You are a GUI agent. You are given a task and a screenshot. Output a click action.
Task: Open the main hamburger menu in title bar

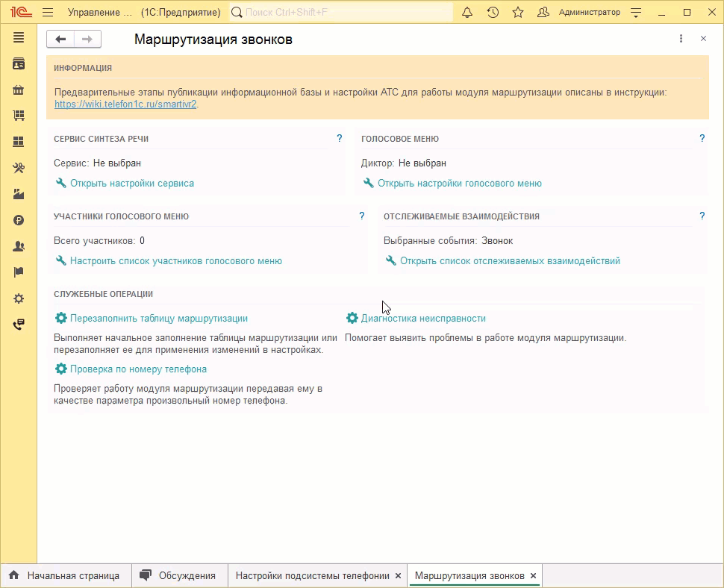[48, 13]
